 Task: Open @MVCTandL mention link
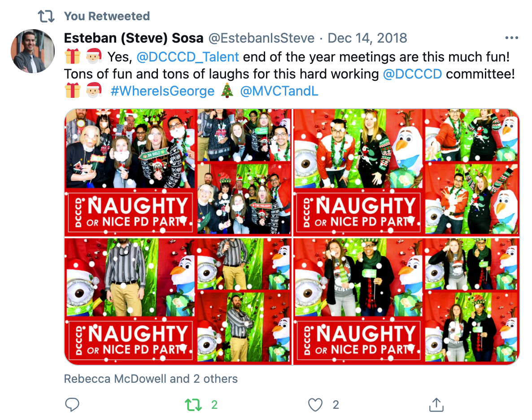[279, 91]
